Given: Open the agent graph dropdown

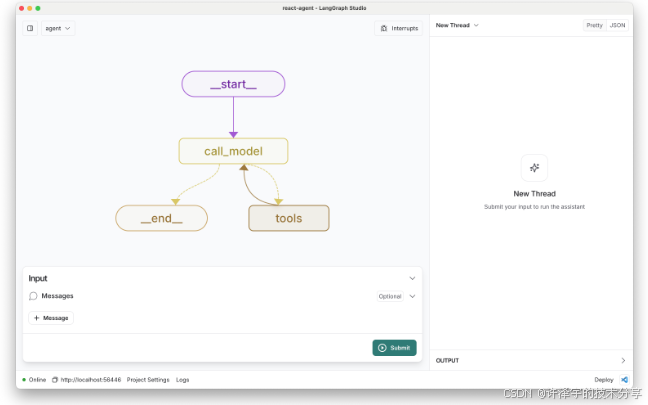Looking at the screenshot, I should click(x=58, y=28).
